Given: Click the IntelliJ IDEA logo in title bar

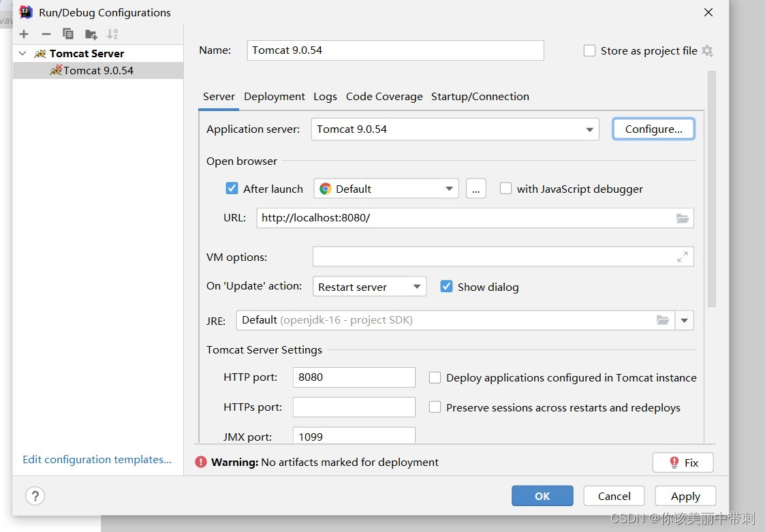Looking at the screenshot, I should (x=26, y=12).
